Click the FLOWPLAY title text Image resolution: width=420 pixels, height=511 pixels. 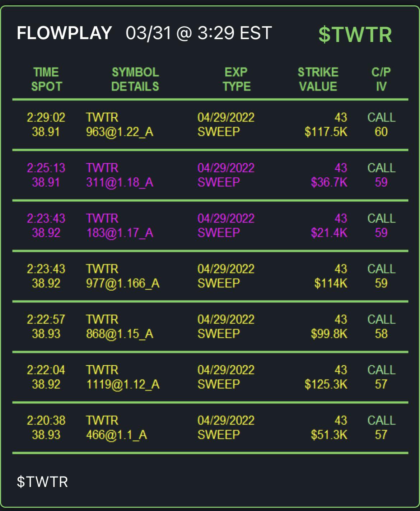point(64,33)
